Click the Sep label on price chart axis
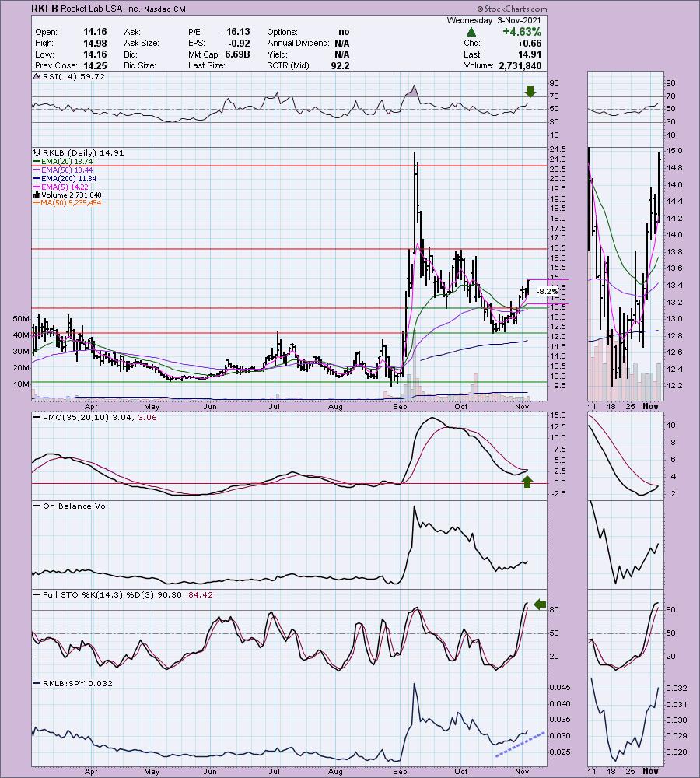 [399, 407]
